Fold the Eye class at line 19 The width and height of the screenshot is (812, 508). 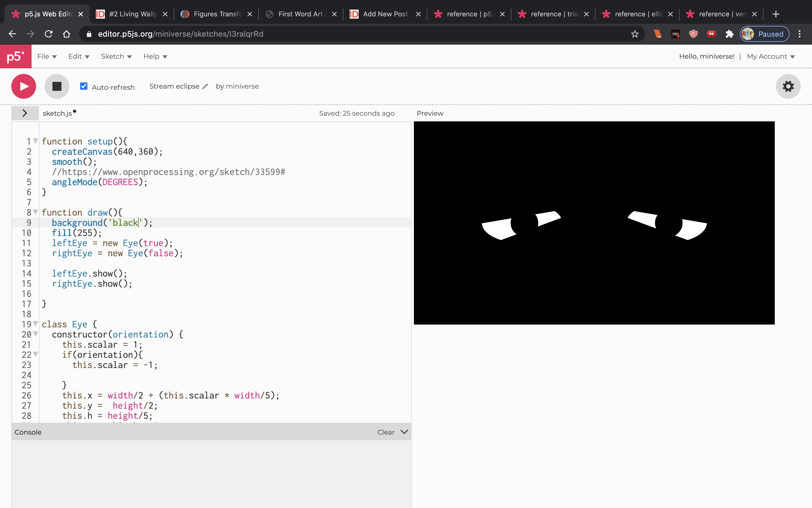(x=36, y=324)
